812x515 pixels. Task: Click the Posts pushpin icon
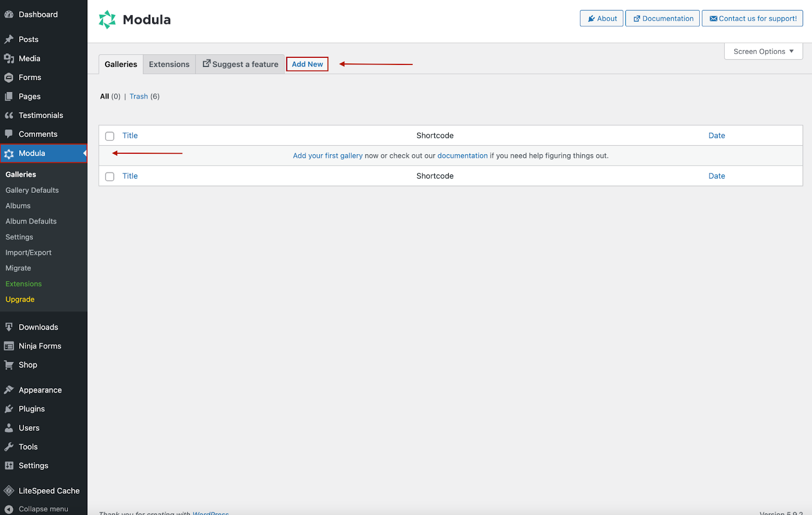point(9,40)
